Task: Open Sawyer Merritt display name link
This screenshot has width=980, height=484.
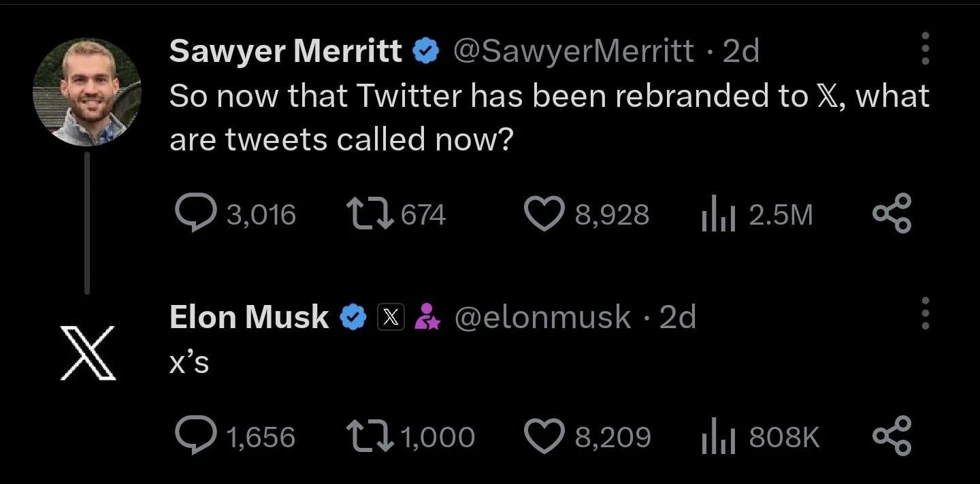Action: (x=285, y=51)
